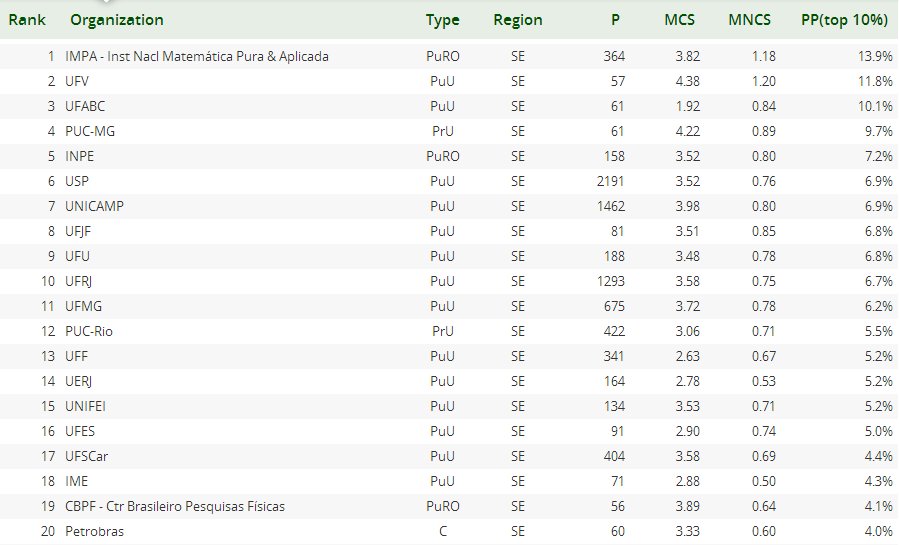This screenshot has width=899, height=545.
Task: Open the UFABC organization entry
Action: tap(85, 106)
